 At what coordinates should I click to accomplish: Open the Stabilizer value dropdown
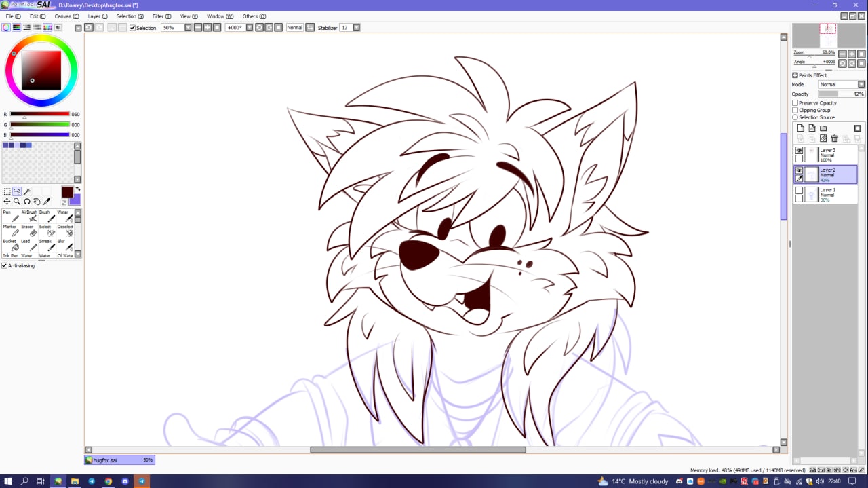pos(357,27)
